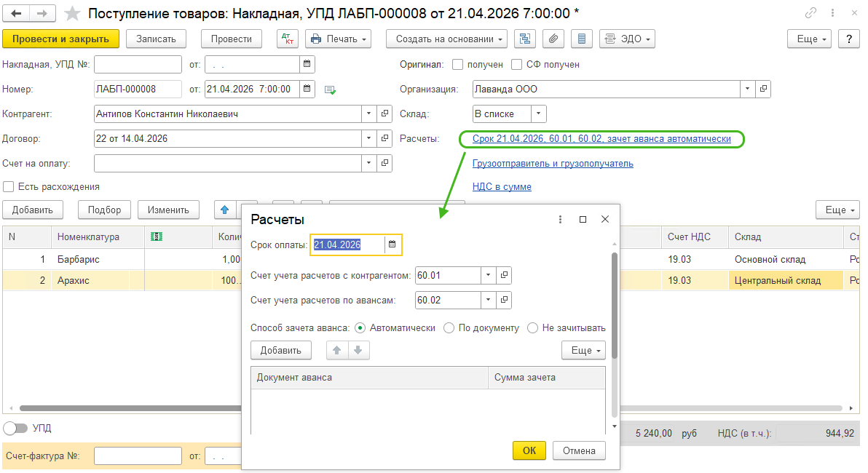Show Дт/Кт accounting entries icon

pyautogui.click(x=288, y=39)
